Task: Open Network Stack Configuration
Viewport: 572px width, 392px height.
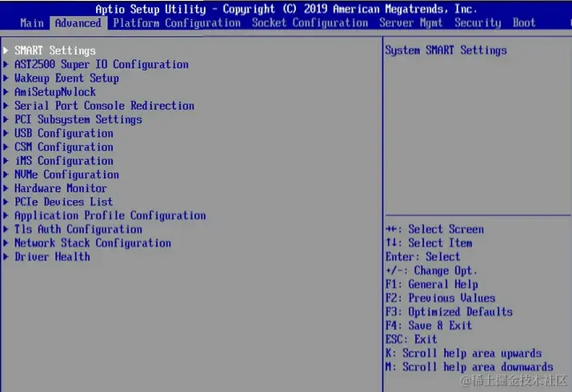Action: (x=93, y=243)
